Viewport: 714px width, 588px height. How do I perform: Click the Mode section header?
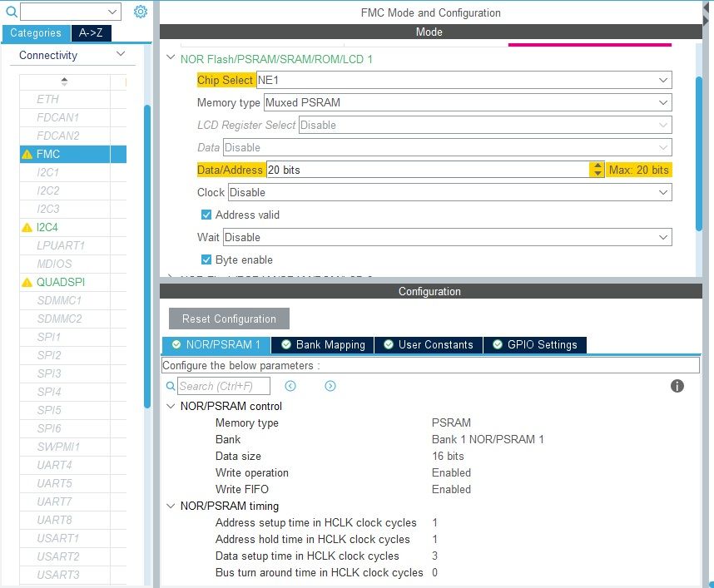click(431, 32)
